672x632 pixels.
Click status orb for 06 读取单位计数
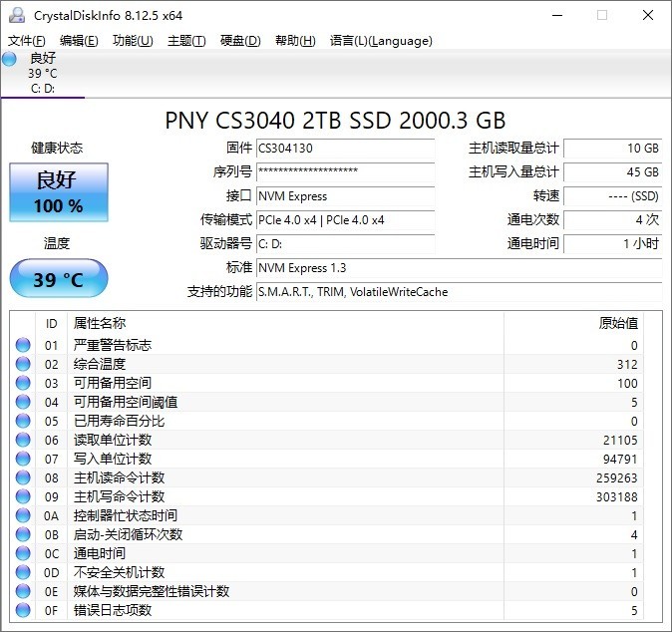(x=23, y=440)
